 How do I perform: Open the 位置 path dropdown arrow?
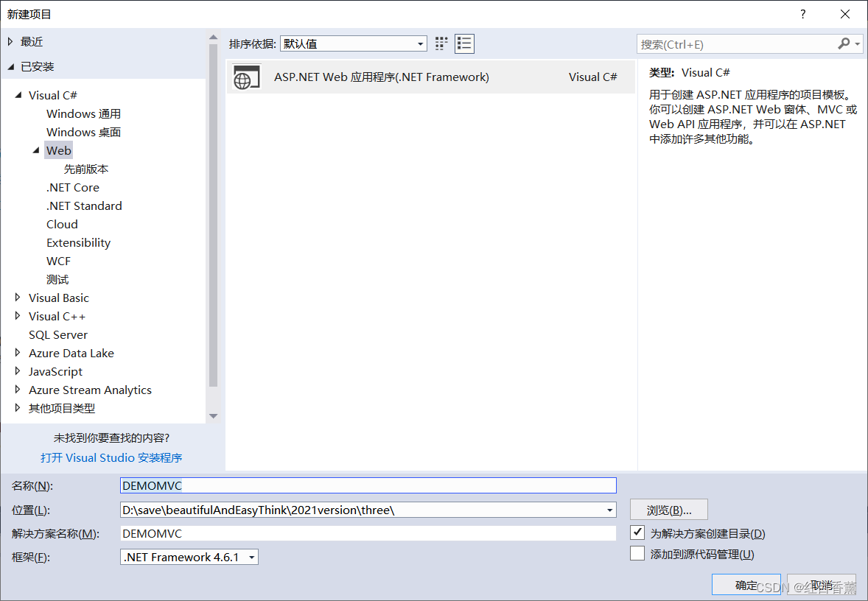609,510
